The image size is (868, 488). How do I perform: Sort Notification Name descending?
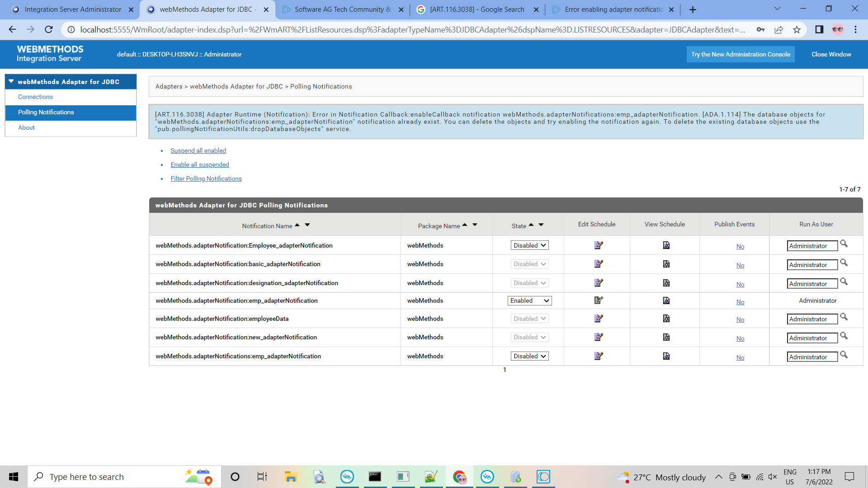(307, 225)
